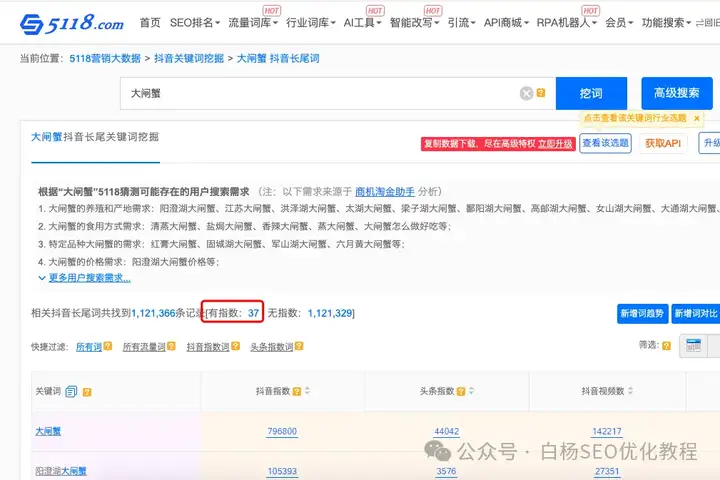Close the yellow industry topic tooltip
The image size is (720, 480).
coord(697,118)
